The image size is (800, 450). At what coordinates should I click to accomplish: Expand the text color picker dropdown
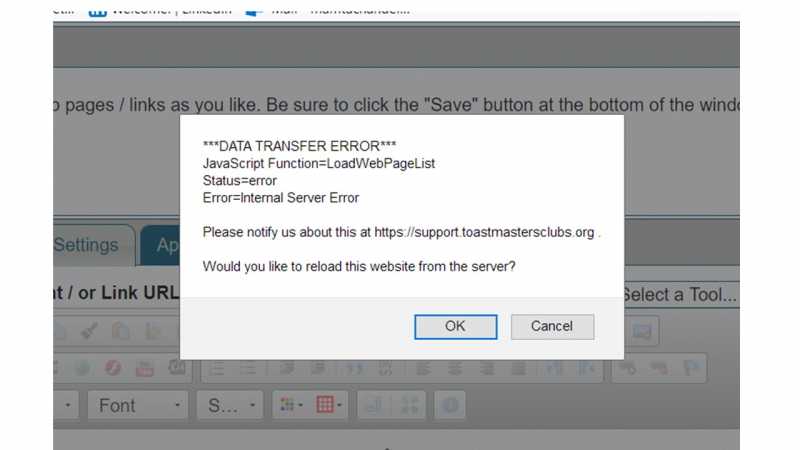coord(291,405)
